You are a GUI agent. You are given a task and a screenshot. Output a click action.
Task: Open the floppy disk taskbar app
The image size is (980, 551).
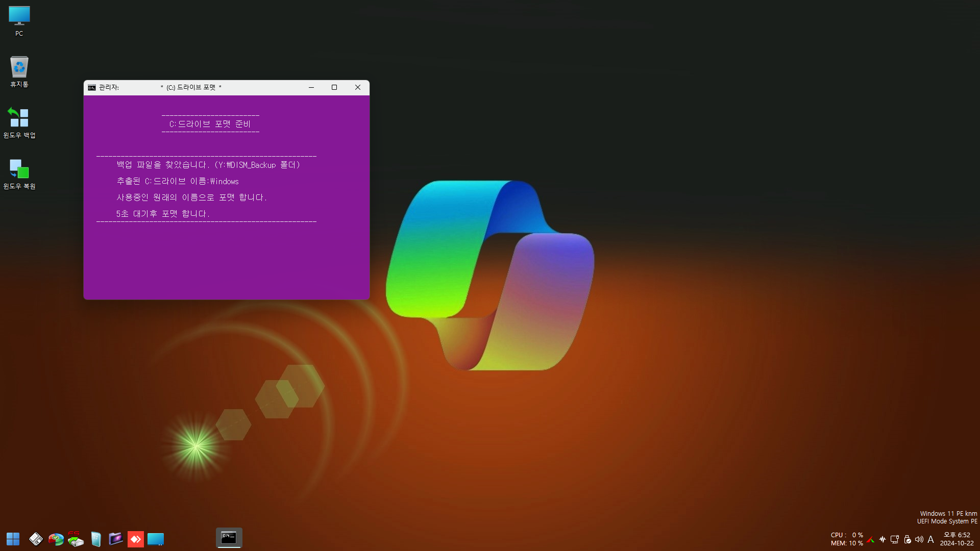click(36, 539)
